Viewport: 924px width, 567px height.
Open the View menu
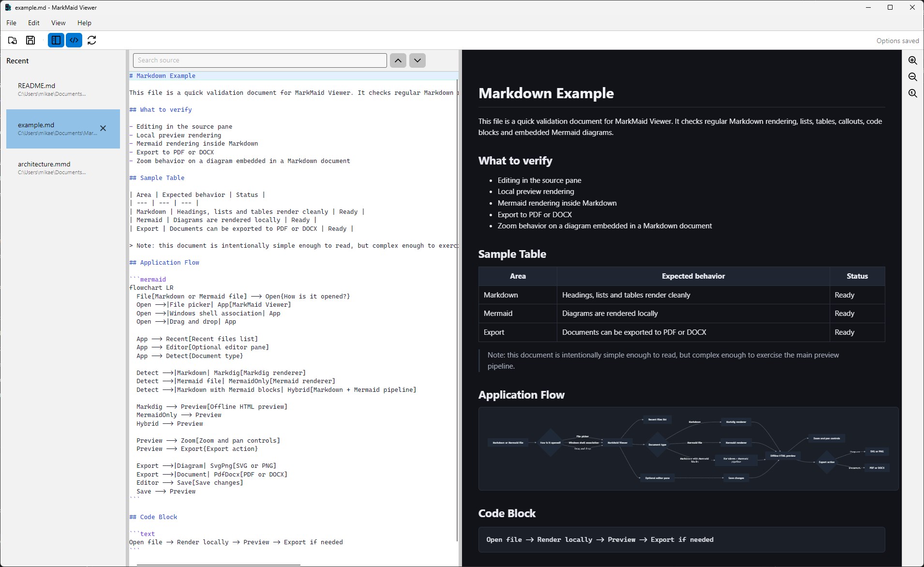(x=58, y=23)
